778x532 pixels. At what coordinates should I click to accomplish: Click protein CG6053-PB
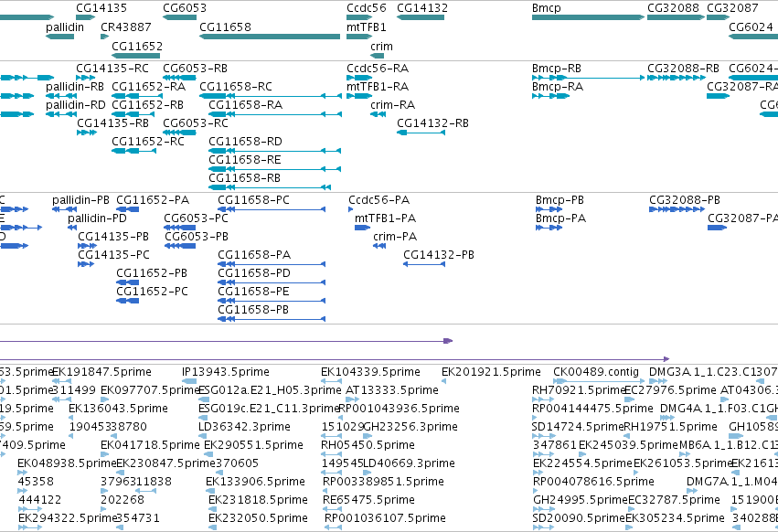(180, 246)
